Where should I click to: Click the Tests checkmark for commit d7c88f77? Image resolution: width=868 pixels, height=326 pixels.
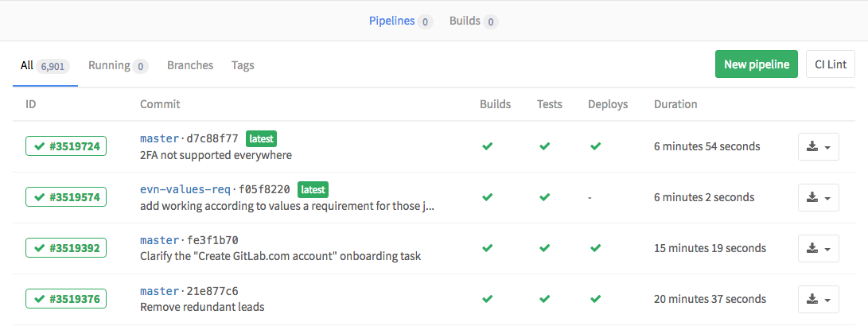(544, 146)
